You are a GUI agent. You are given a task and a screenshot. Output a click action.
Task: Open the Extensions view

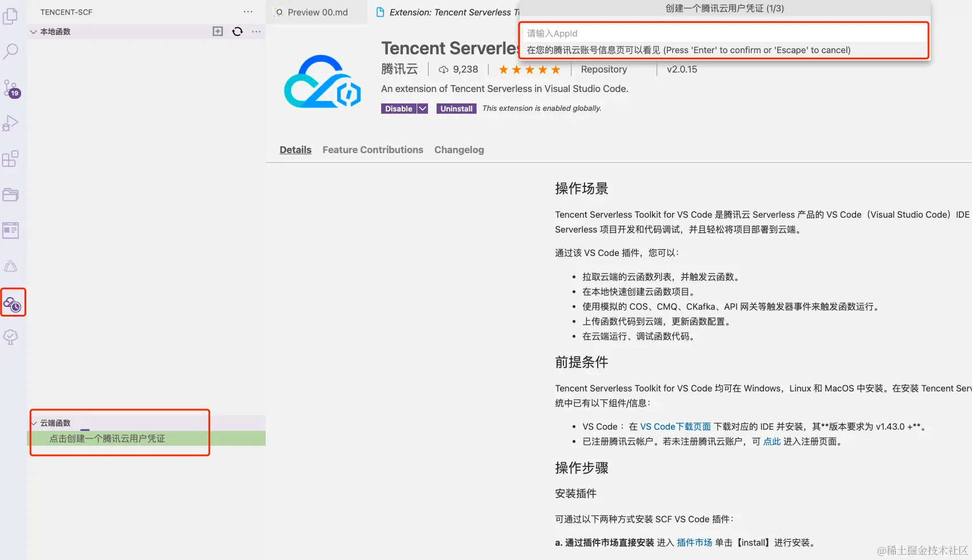[x=10, y=159]
